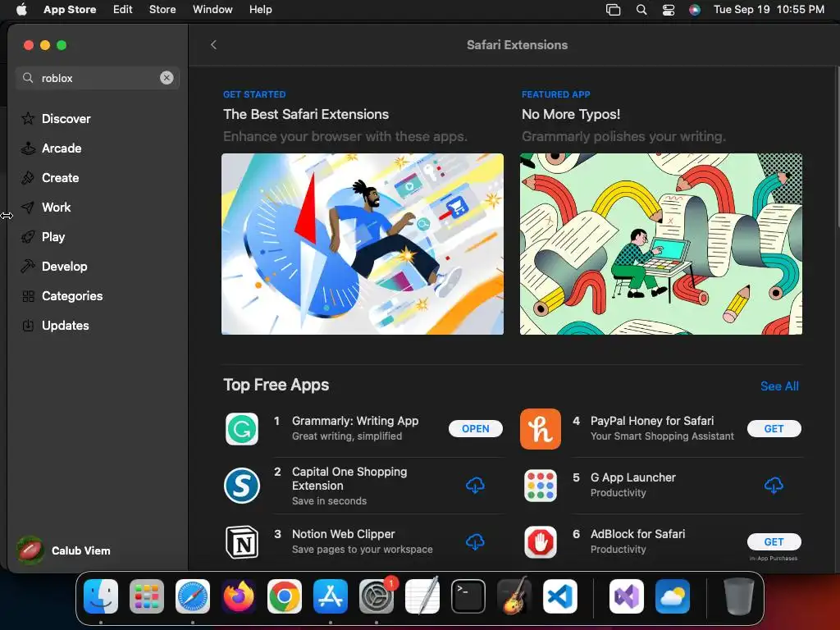Open System Settings from the Dock
The image size is (840, 630).
pyautogui.click(x=376, y=596)
